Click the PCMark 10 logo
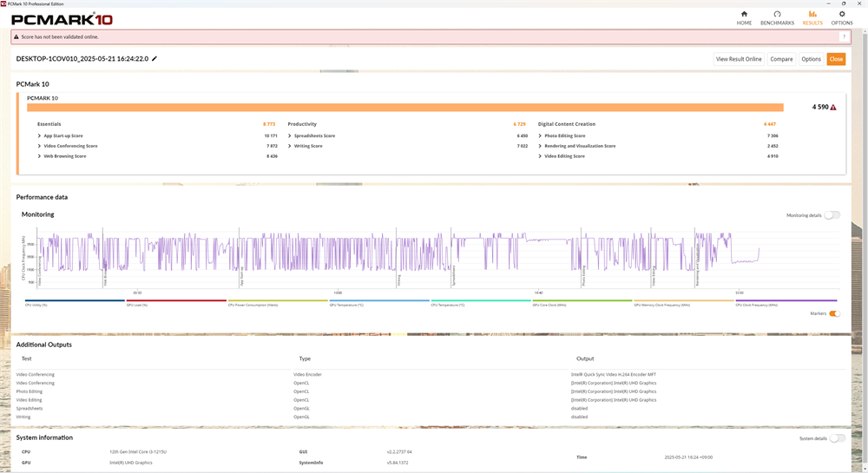Screen dimensions: 868x473 coord(62,19)
